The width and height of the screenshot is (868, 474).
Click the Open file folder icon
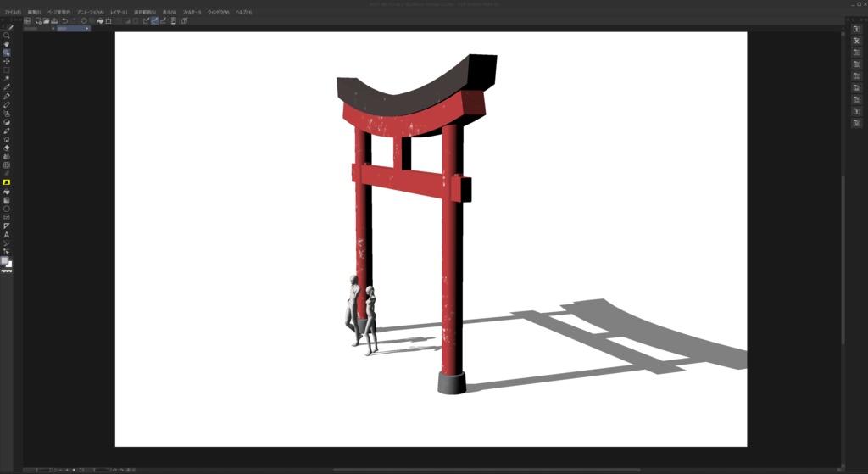tap(47, 21)
